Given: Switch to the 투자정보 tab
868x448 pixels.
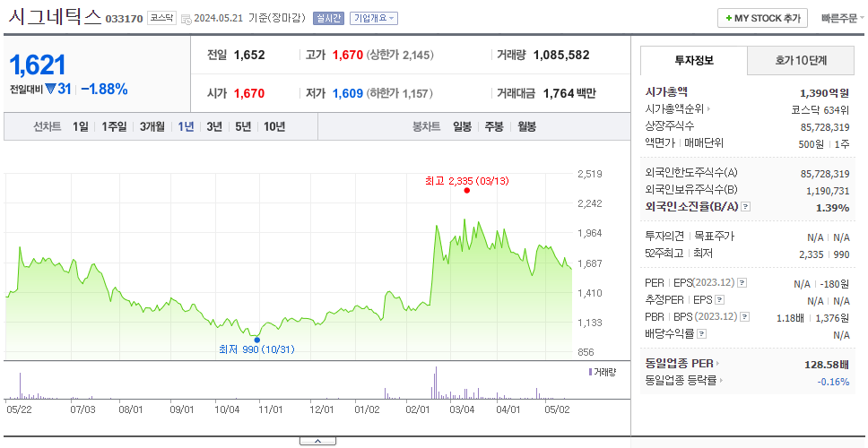Looking at the screenshot, I should [x=694, y=60].
